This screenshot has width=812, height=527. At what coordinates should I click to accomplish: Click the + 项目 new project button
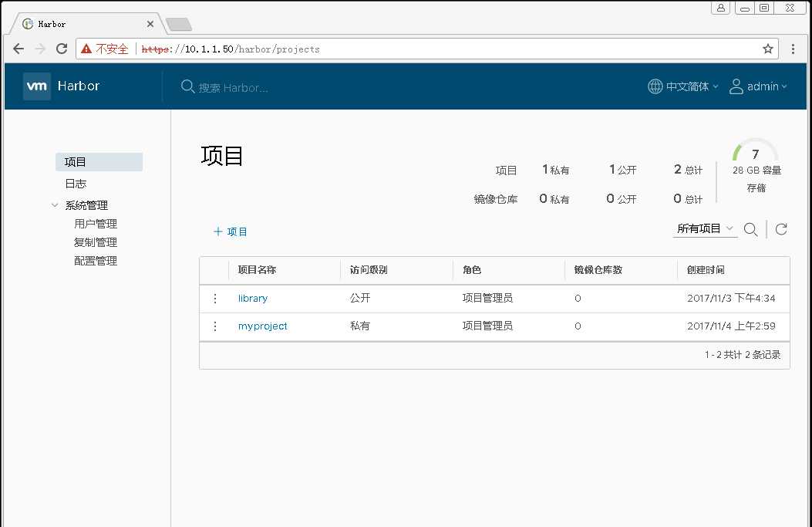click(x=231, y=231)
